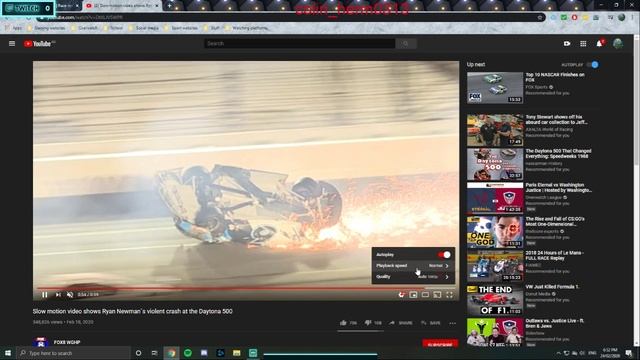Pause the video
The height and width of the screenshot is (360, 640).
[44, 295]
